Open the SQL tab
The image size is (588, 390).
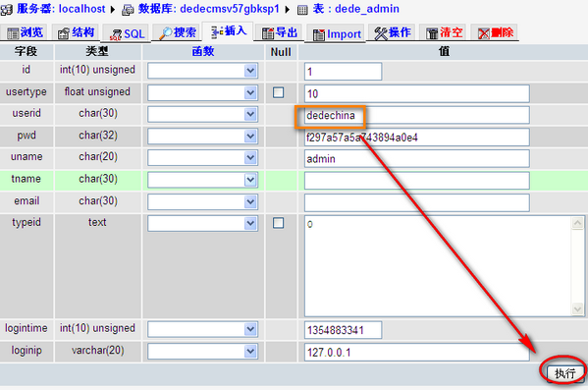coord(127,34)
